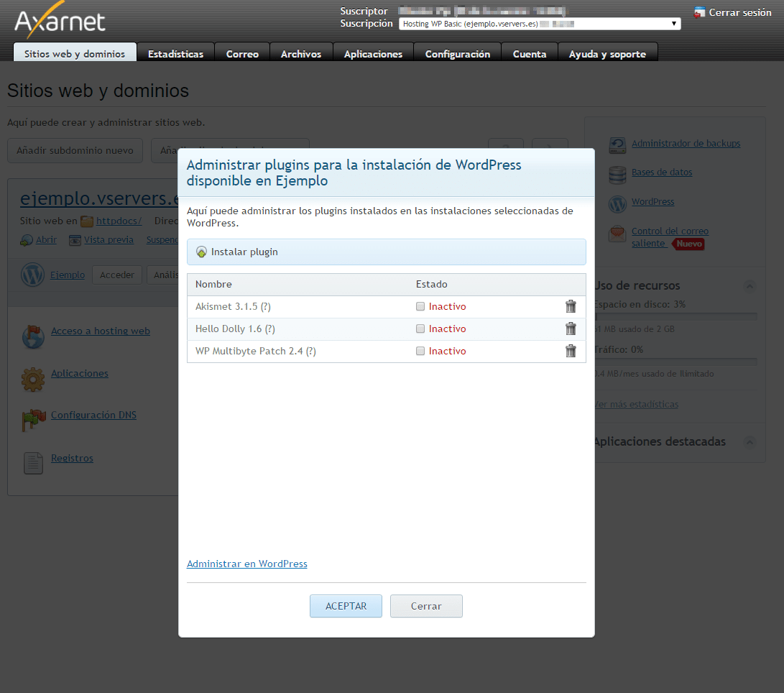The height and width of the screenshot is (693, 784).
Task: Open the Administrar en WordPress link
Action: coord(247,564)
